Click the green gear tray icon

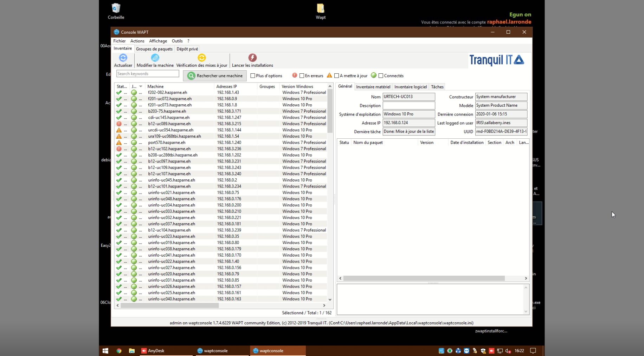pos(450,351)
